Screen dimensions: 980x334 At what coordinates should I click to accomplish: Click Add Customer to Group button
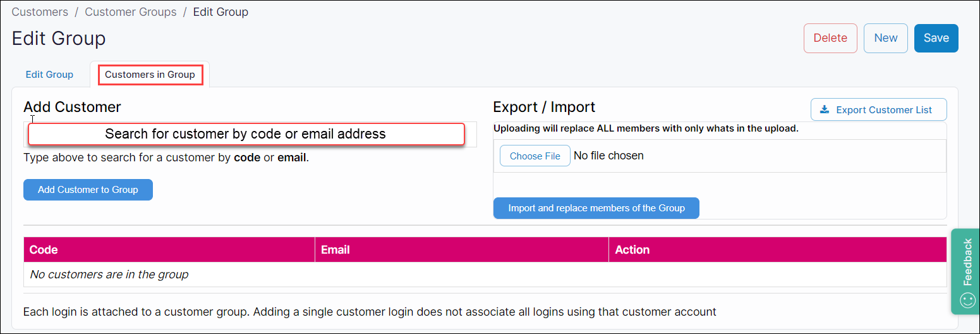coord(88,190)
